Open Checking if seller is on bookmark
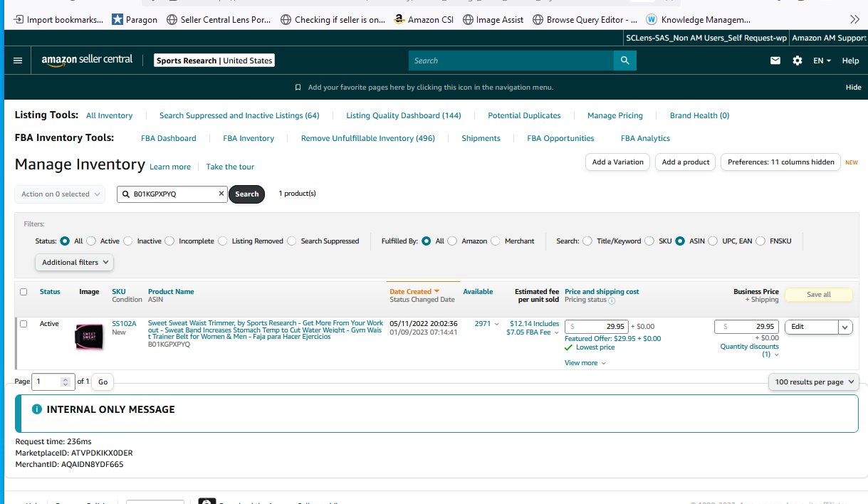This screenshot has width=868, height=504. coord(333,19)
